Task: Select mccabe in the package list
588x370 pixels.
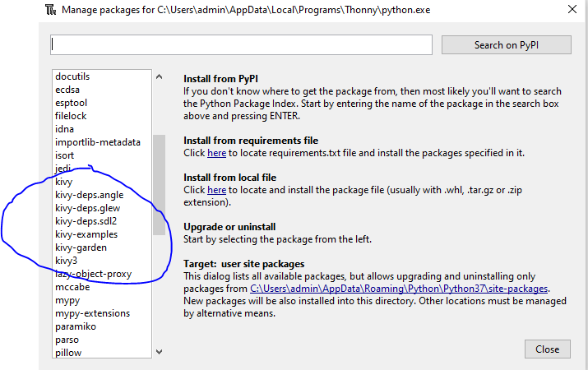Action: coord(72,287)
